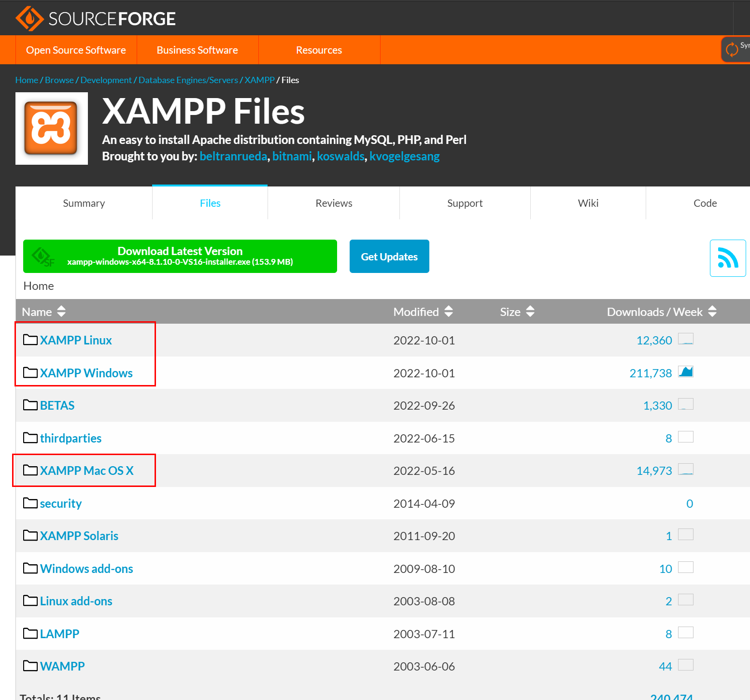Click the XAMPP Solaris folder icon

point(30,535)
